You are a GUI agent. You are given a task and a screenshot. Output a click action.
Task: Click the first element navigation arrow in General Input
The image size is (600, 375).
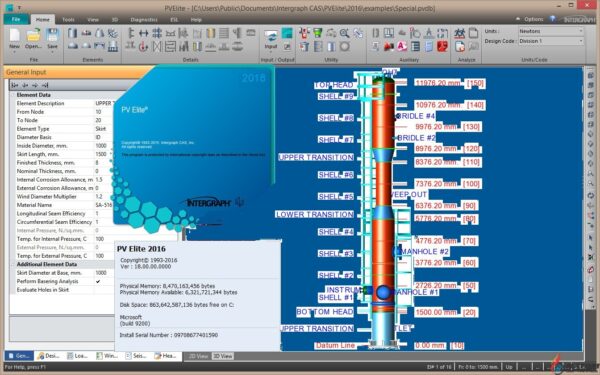coord(15,85)
